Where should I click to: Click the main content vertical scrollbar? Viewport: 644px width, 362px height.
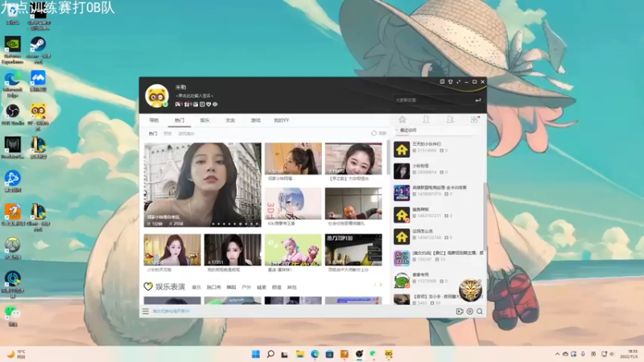click(x=388, y=158)
